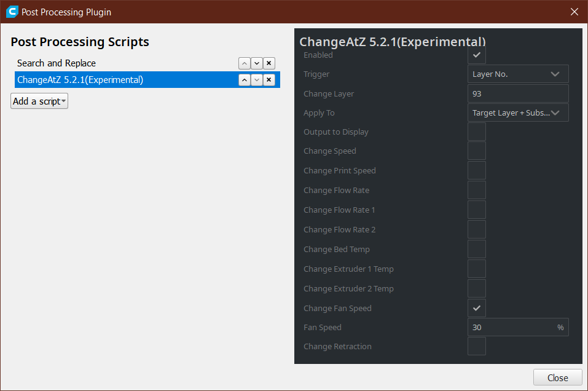Open the Apply To dropdown

pos(518,113)
